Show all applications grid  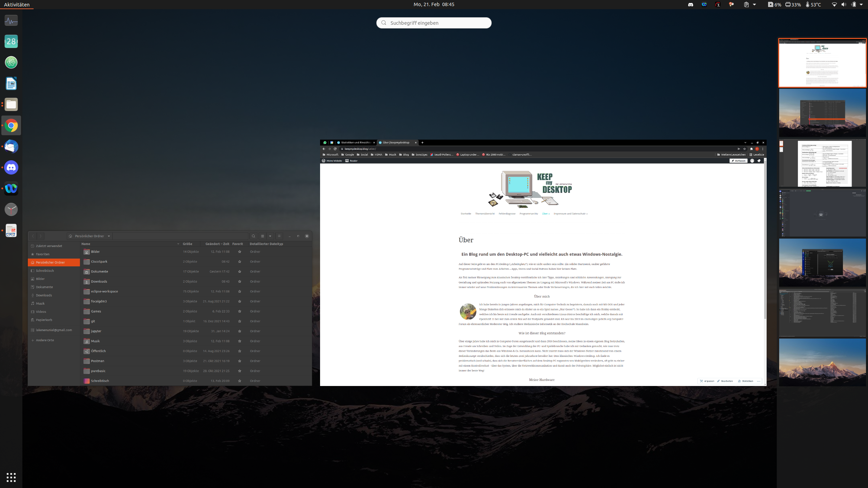[11, 477]
